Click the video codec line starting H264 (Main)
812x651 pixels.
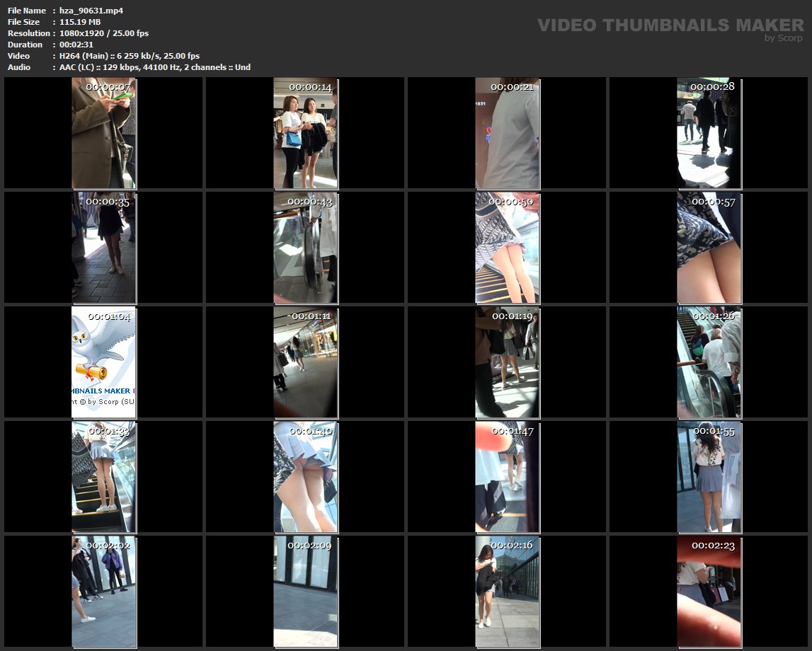[x=130, y=56]
